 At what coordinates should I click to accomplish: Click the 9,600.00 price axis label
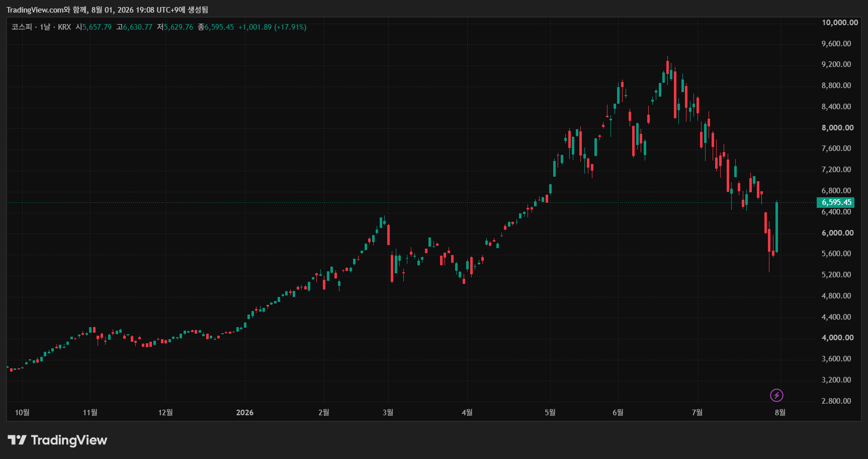(836, 44)
